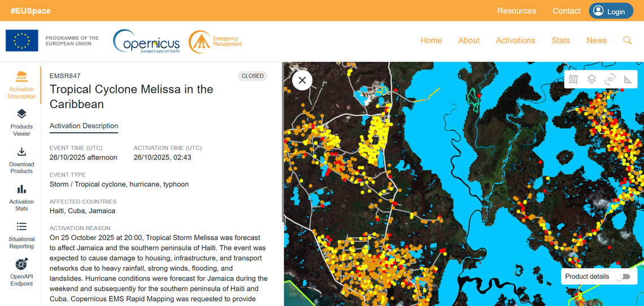Click the Login button
The image size is (644, 306).
[x=611, y=11]
